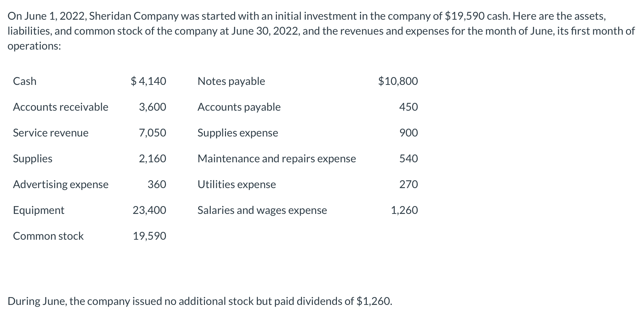Viewport: 644px width, 311px height.
Task: Select the 19,590 common stock value
Action: tap(149, 236)
